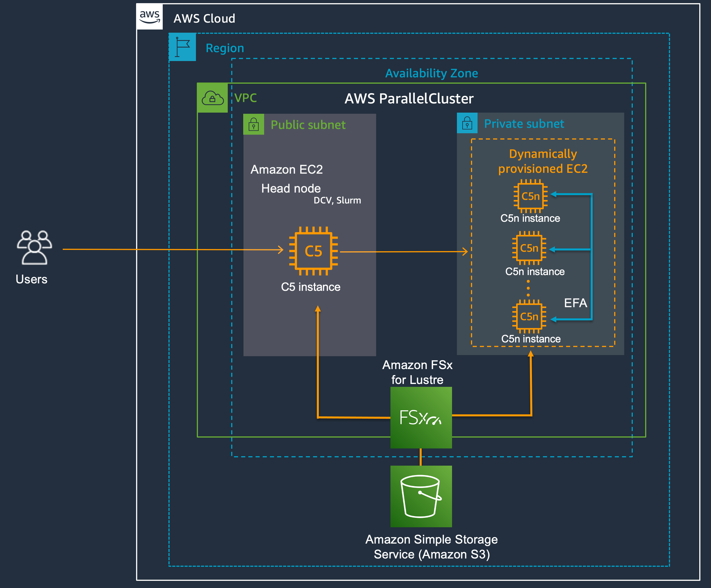The height and width of the screenshot is (588, 711).
Task: Click the 'Public subnet' label
Action: click(308, 125)
